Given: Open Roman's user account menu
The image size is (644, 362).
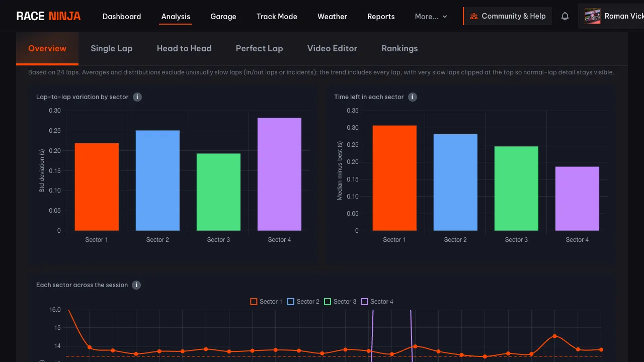Looking at the screenshot, I should pyautogui.click(x=611, y=16).
